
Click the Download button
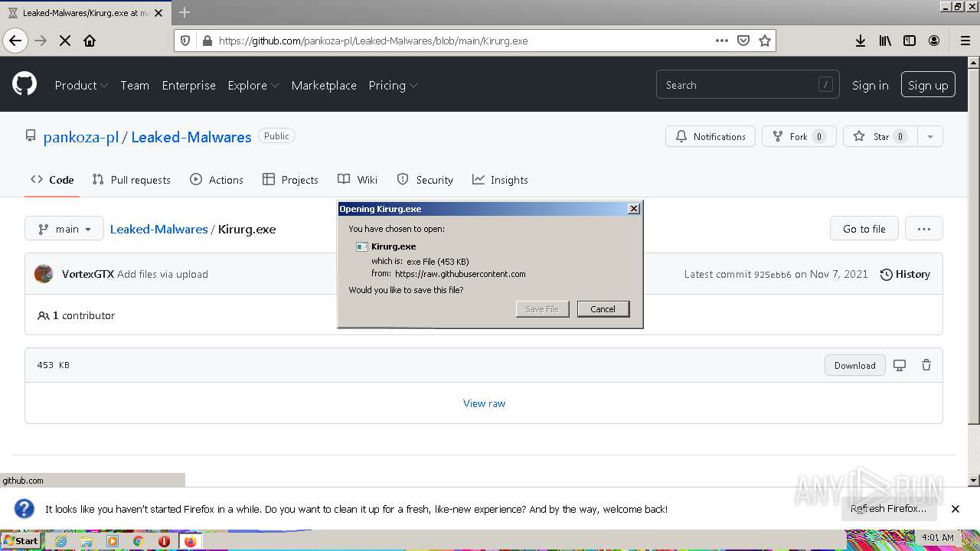pyautogui.click(x=855, y=365)
